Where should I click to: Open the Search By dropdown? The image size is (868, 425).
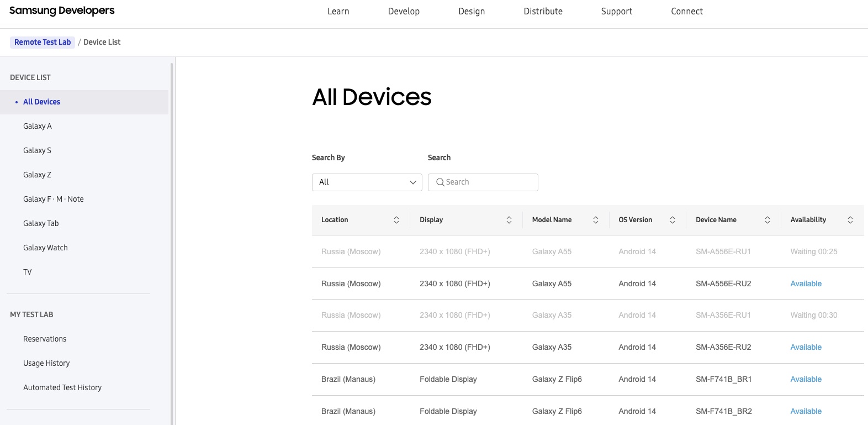click(367, 182)
